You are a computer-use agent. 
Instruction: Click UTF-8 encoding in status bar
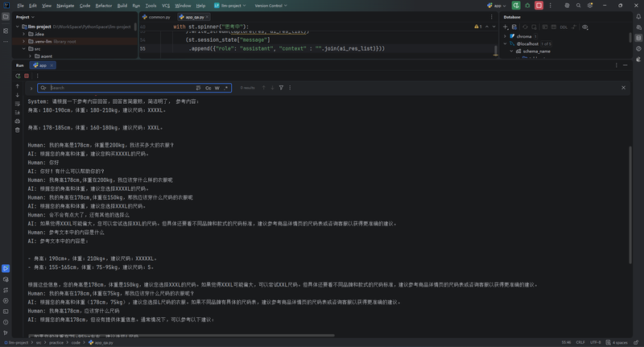[x=595, y=342]
